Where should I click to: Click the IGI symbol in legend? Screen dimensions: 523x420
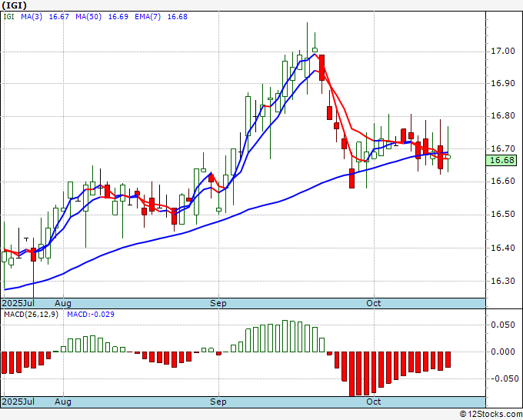point(8,17)
